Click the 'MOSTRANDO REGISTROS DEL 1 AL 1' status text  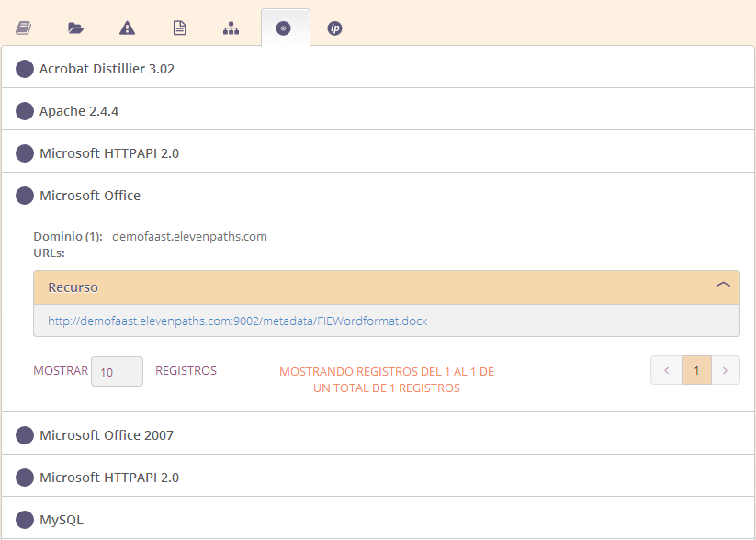click(x=387, y=380)
